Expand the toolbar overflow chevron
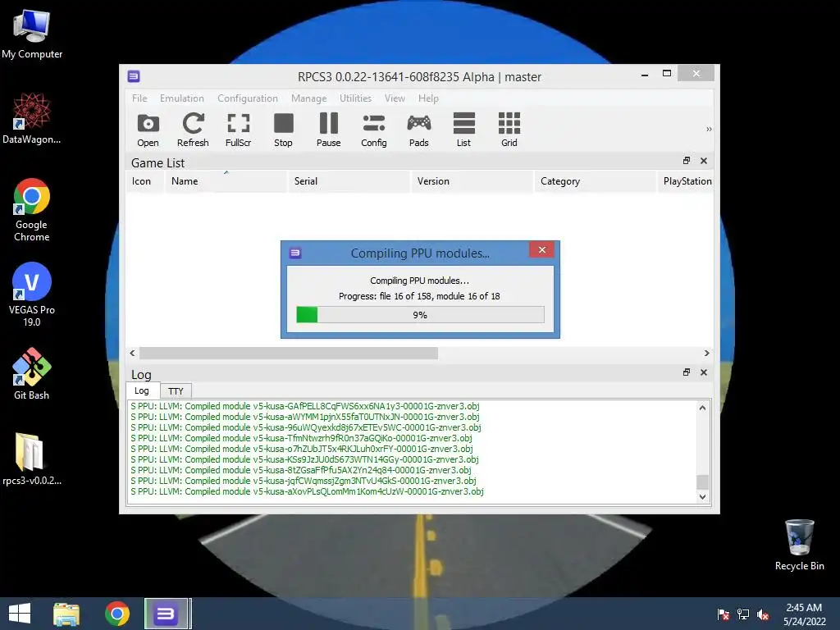The height and width of the screenshot is (630, 840). click(709, 129)
